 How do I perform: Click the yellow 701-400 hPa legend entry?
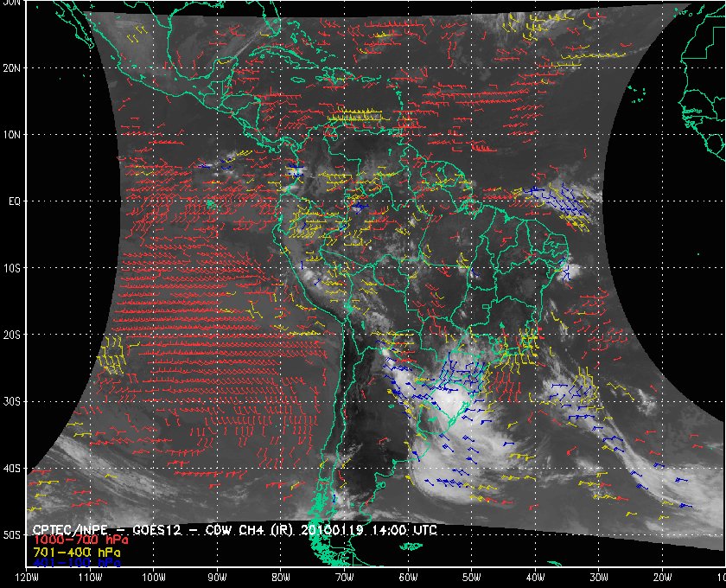[77, 553]
